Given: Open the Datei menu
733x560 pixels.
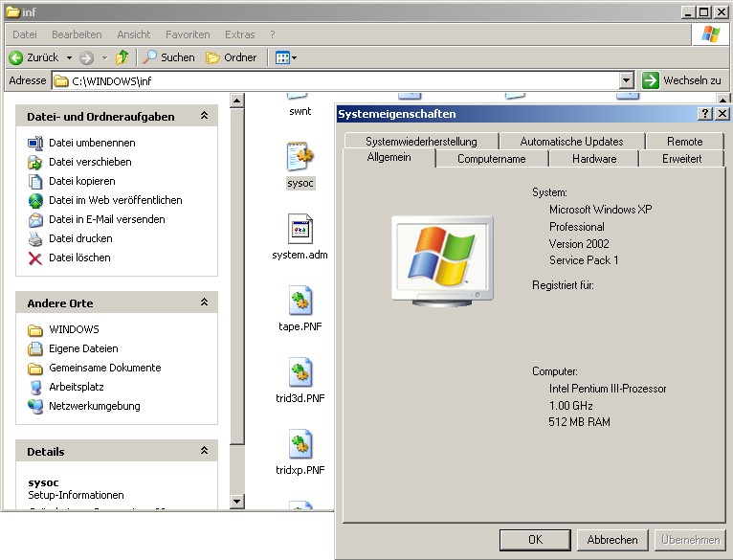Looking at the screenshot, I should 25,34.
